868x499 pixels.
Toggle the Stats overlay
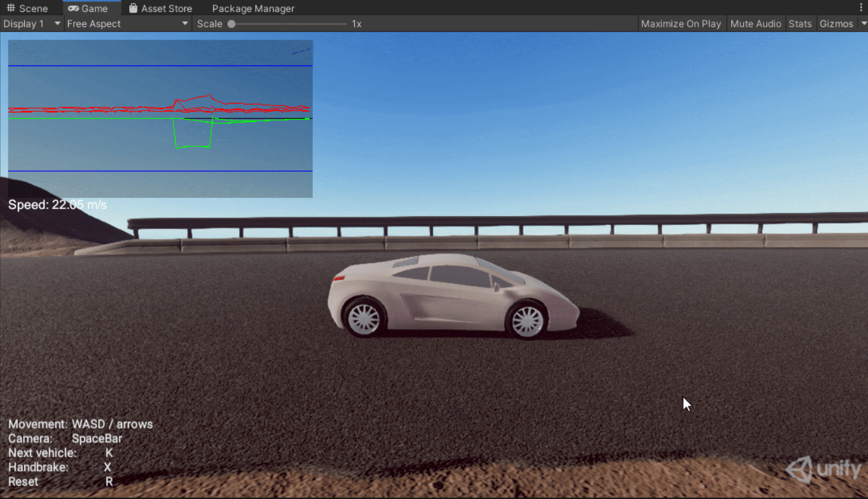pos(800,24)
